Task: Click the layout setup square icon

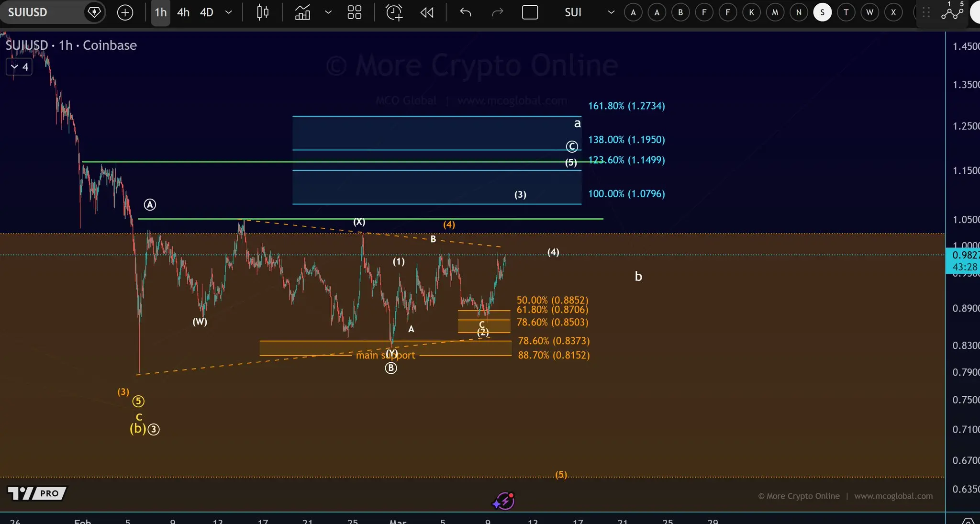Action: point(530,12)
